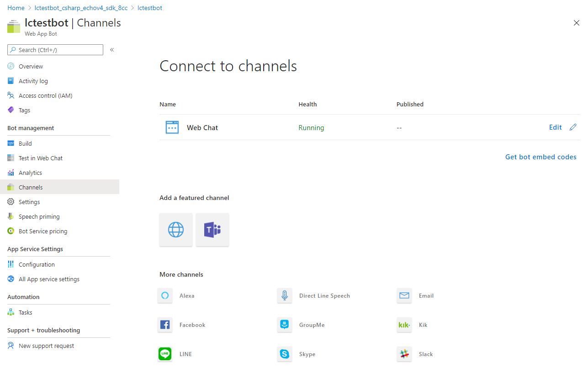This screenshot has height=373, width=588.
Task: Collapse the left navigation sidebar
Action: [x=112, y=50]
